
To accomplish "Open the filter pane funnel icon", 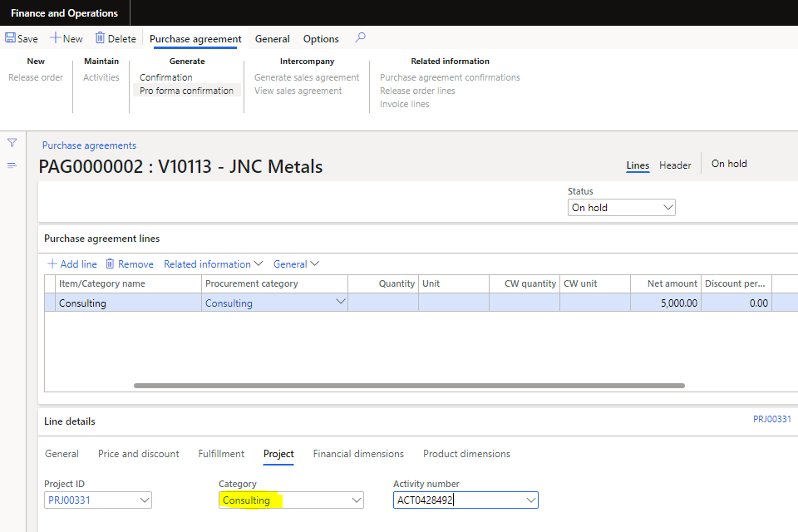I will [x=12, y=143].
